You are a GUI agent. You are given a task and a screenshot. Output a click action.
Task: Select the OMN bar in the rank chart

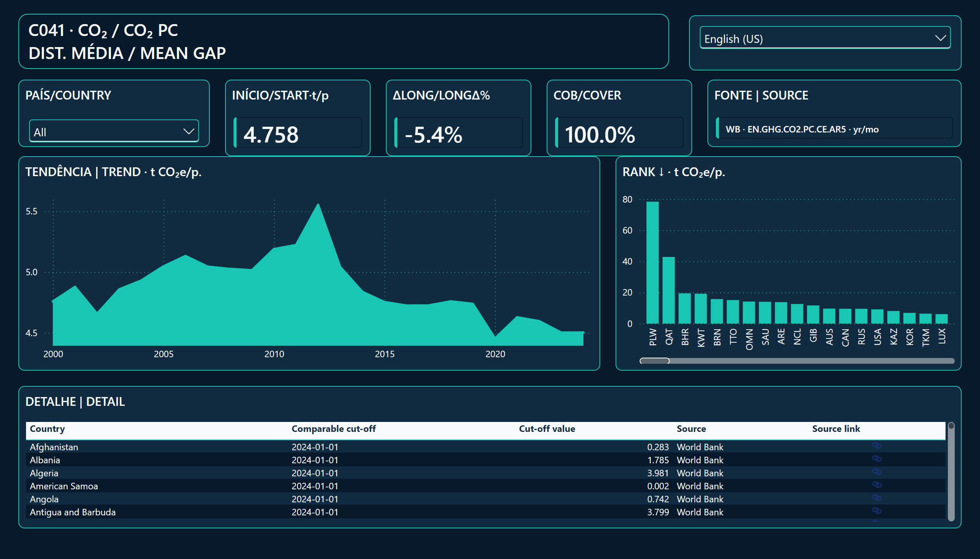[x=749, y=312]
